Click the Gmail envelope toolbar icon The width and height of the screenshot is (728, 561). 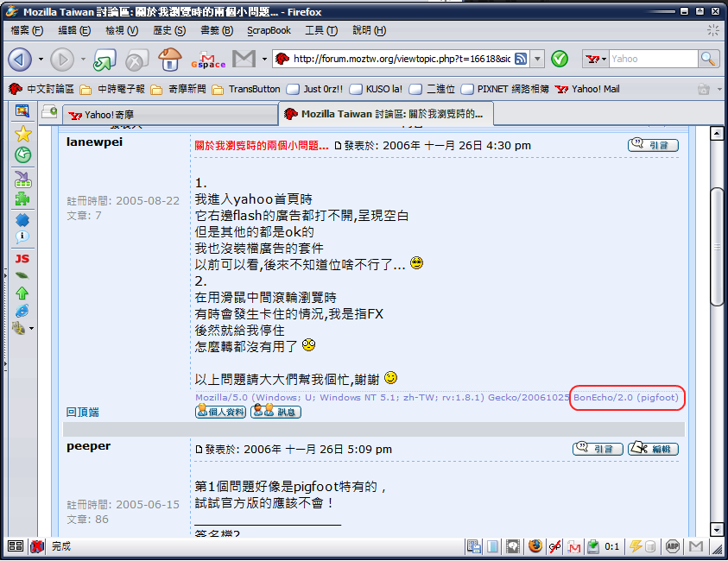pyautogui.click(x=244, y=59)
